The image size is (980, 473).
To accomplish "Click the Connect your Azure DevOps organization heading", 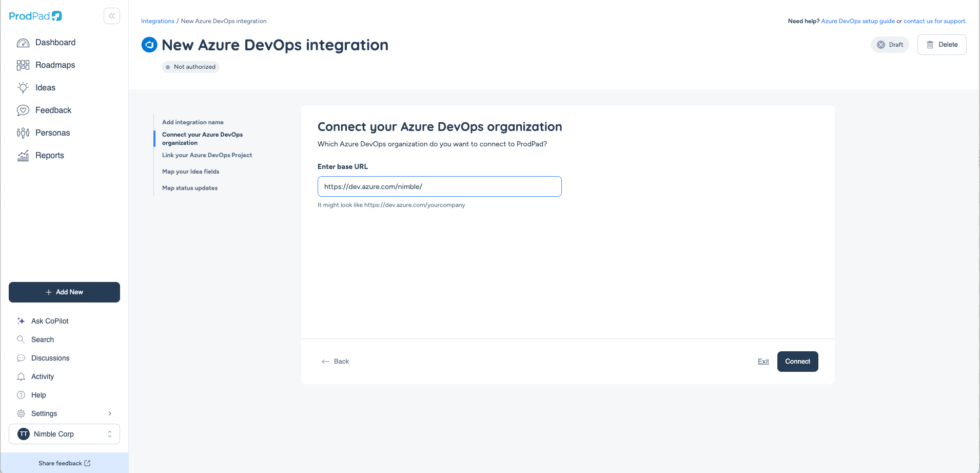I will point(440,127).
